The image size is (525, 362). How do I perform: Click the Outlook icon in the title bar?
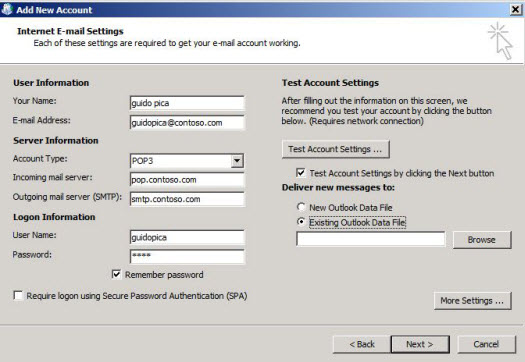7,9
